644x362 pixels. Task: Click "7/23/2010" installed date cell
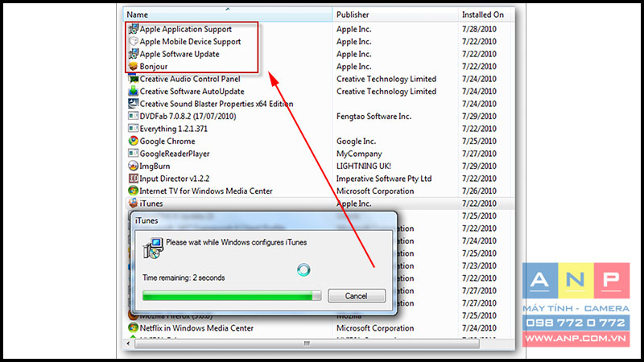point(479,265)
